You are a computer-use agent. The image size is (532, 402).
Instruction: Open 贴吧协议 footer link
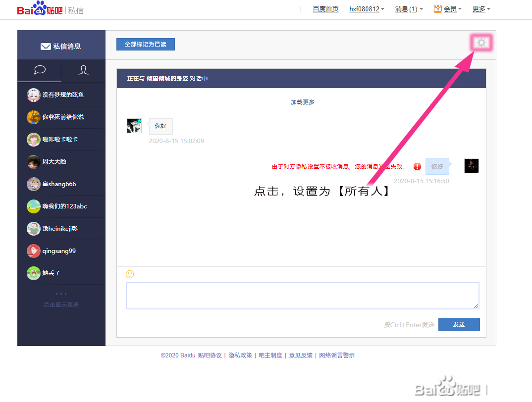tap(210, 355)
